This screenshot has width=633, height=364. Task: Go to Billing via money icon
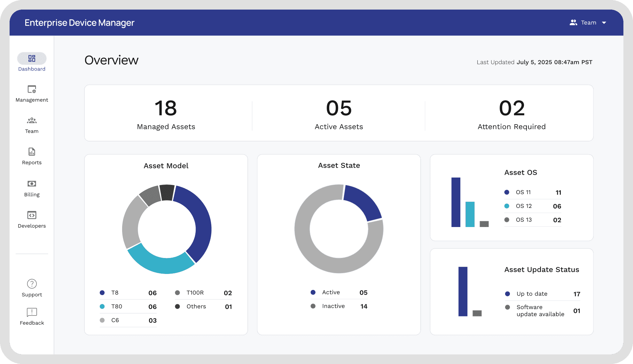click(32, 184)
